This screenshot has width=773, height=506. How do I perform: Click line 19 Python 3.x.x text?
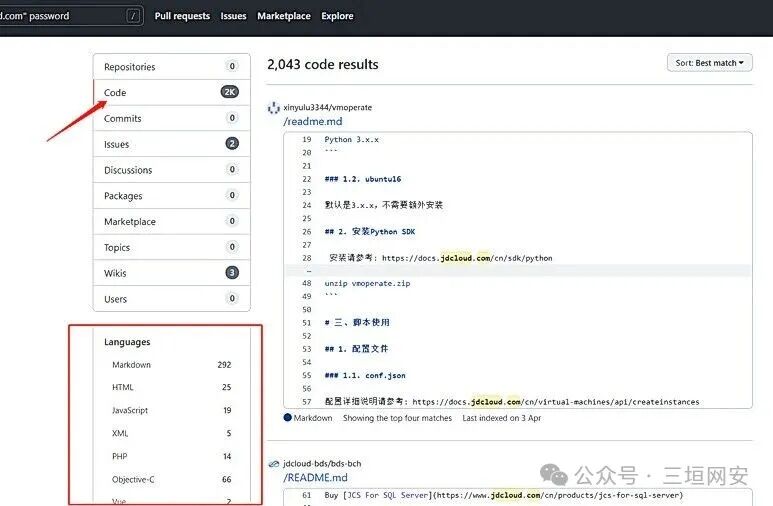351,140
